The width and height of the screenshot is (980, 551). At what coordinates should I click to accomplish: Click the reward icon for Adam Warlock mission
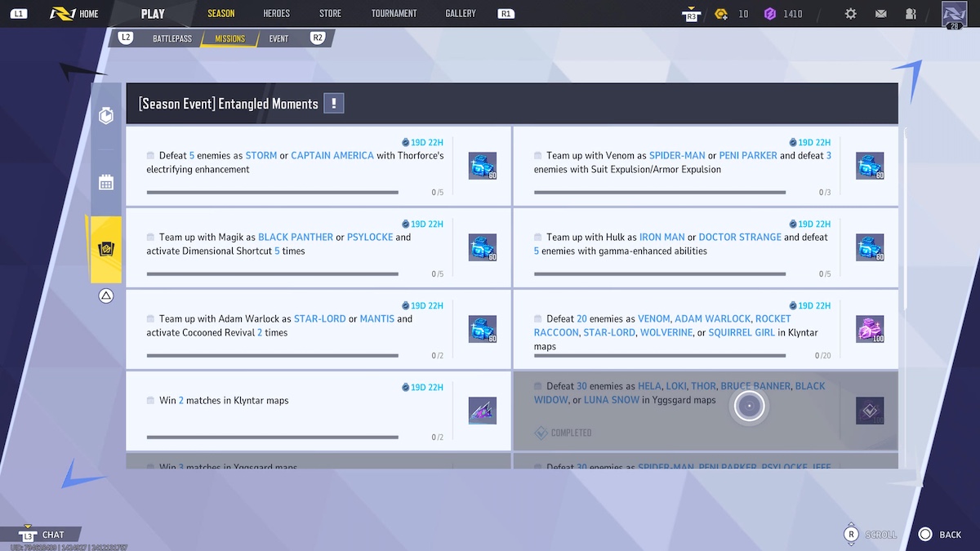point(483,329)
